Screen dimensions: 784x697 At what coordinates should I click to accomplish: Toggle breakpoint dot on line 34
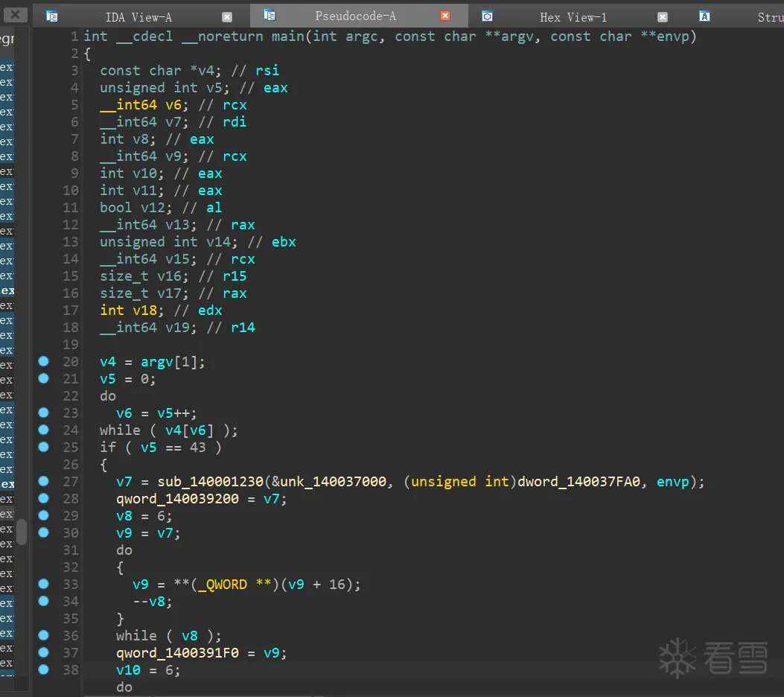click(x=43, y=601)
